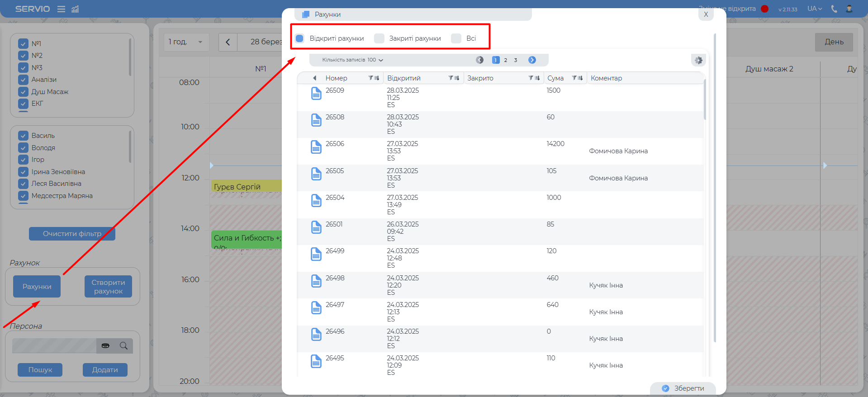Image resolution: width=868 pixels, height=397 pixels.
Task: Select the Закриті рахунки radio option
Action: coord(379,38)
